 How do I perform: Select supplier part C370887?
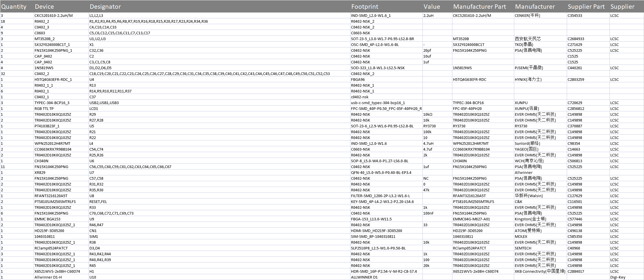575,126
